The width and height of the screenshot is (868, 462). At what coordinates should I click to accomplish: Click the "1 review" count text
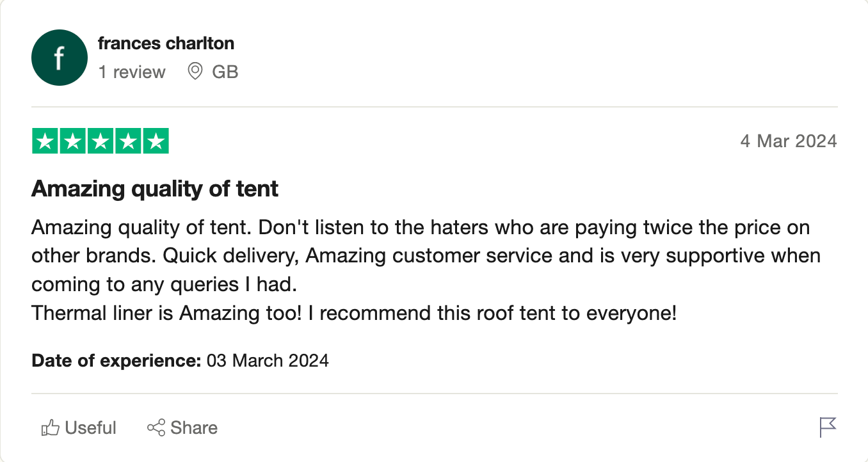click(x=132, y=72)
